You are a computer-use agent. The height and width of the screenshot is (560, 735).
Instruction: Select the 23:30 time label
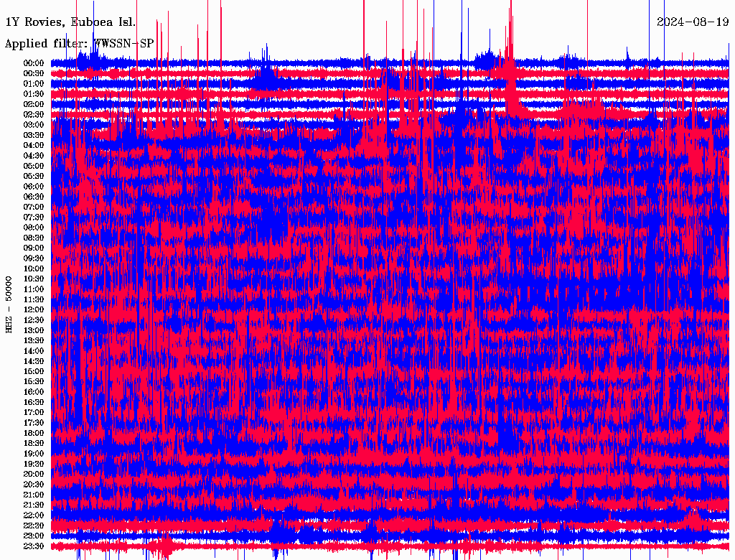(x=34, y=546)
